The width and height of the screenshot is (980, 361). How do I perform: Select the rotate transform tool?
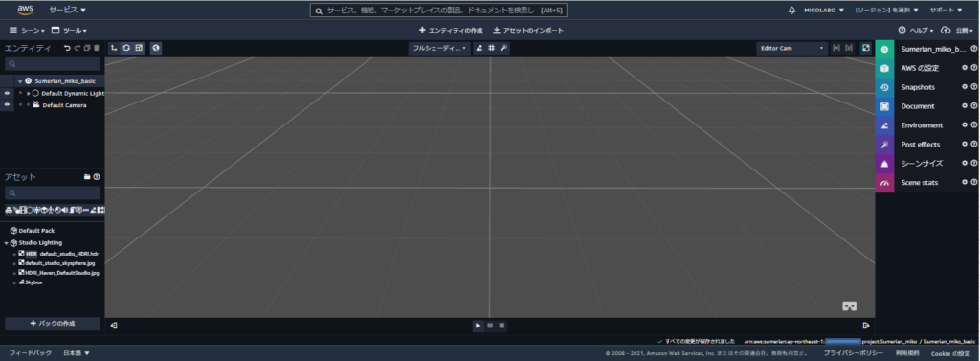pos(126,48)
